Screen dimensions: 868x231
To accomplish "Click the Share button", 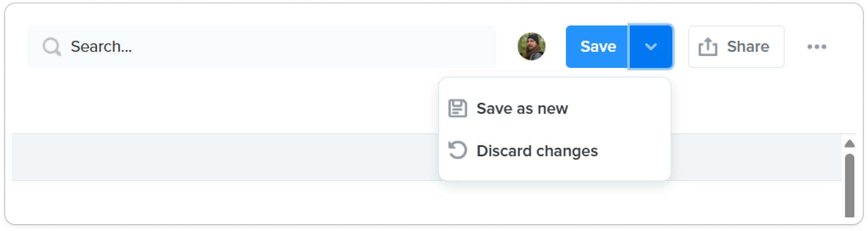I will [x=736, y=47].
